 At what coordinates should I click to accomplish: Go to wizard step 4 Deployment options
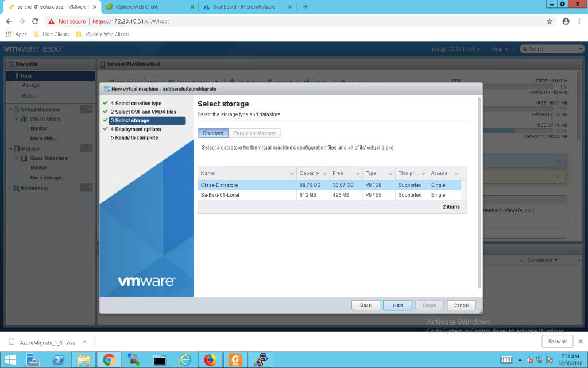coord(136,129)
